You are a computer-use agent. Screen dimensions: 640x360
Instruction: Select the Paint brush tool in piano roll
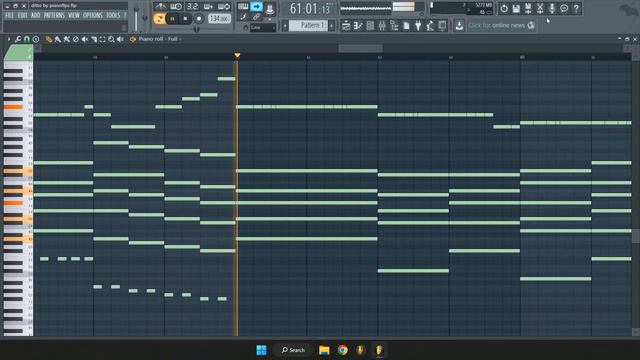point(58,39)
